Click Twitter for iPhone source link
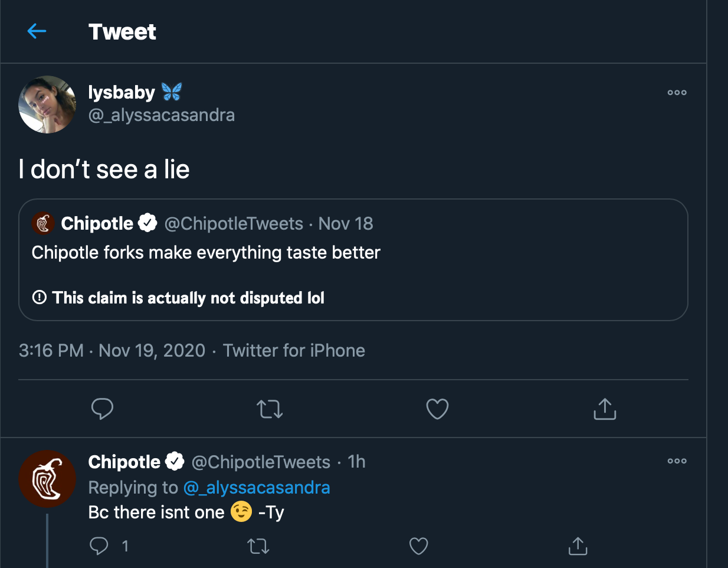Screen dimensions: 728x568 pyautogui.click(x=294, y=351)
